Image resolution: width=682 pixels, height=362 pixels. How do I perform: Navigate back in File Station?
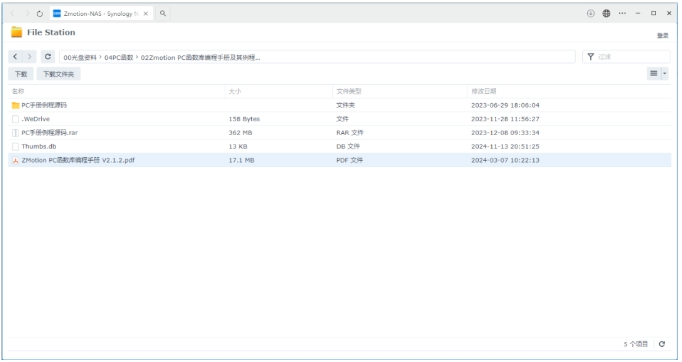(x=15, y=57)
